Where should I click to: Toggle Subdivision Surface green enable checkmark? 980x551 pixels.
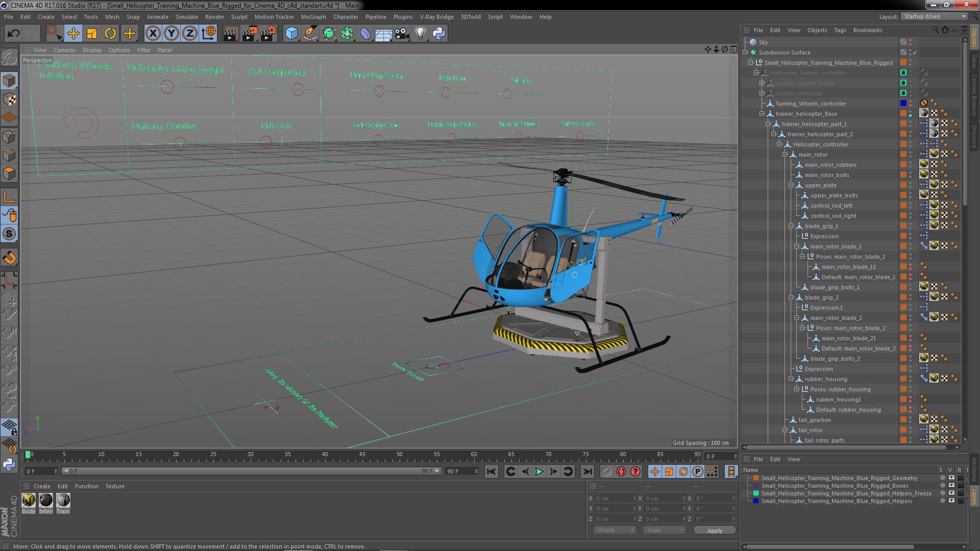[915, 53]
